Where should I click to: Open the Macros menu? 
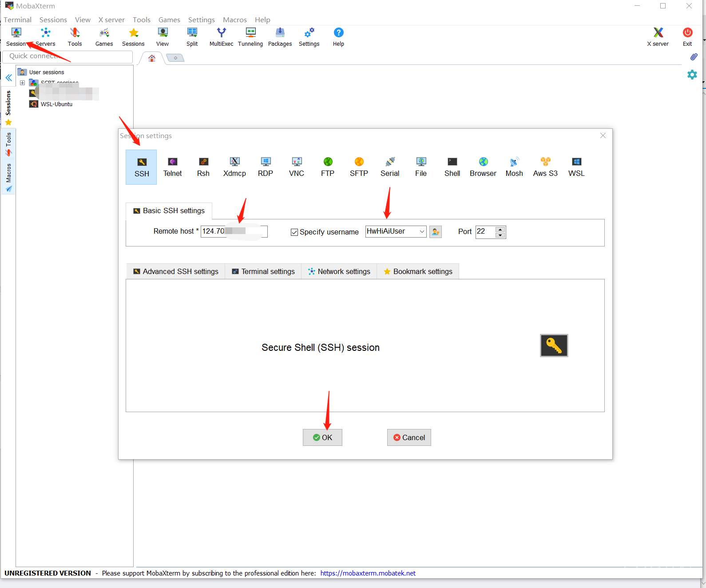coord(235,20)
